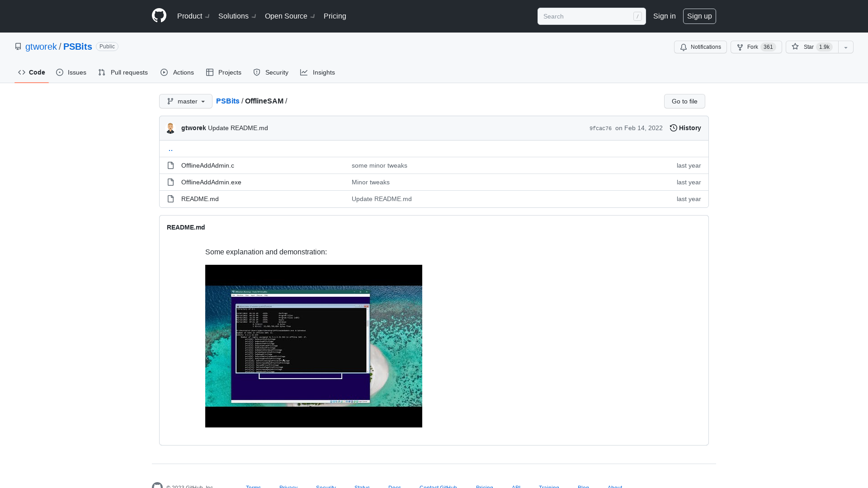Screen dimensions: 868x488
Task: Open the star lists dropdown arrow
Action: (x=846, y=47)
